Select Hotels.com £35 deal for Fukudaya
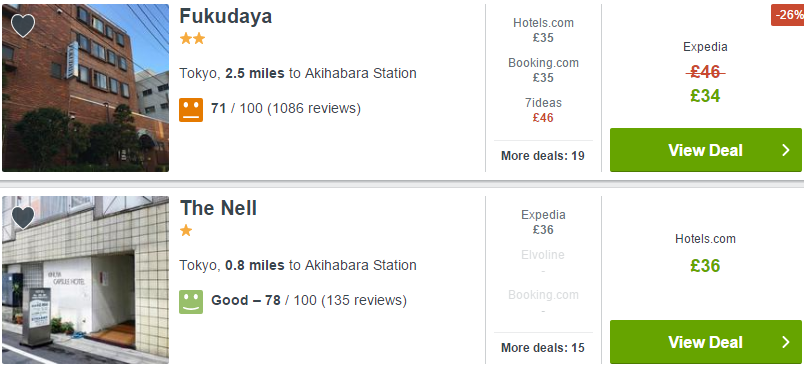Image resolution: width=804 pixels, height=367 pixels. (543, 30)
